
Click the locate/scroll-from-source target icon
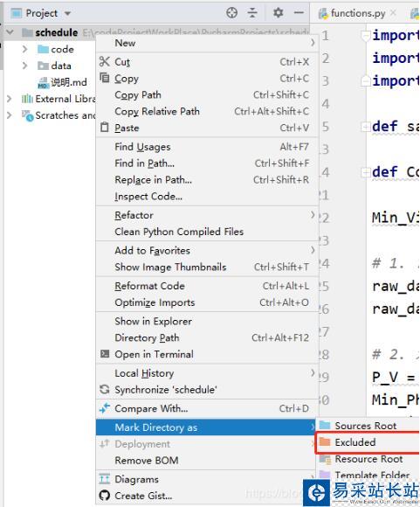coord(231,13)
